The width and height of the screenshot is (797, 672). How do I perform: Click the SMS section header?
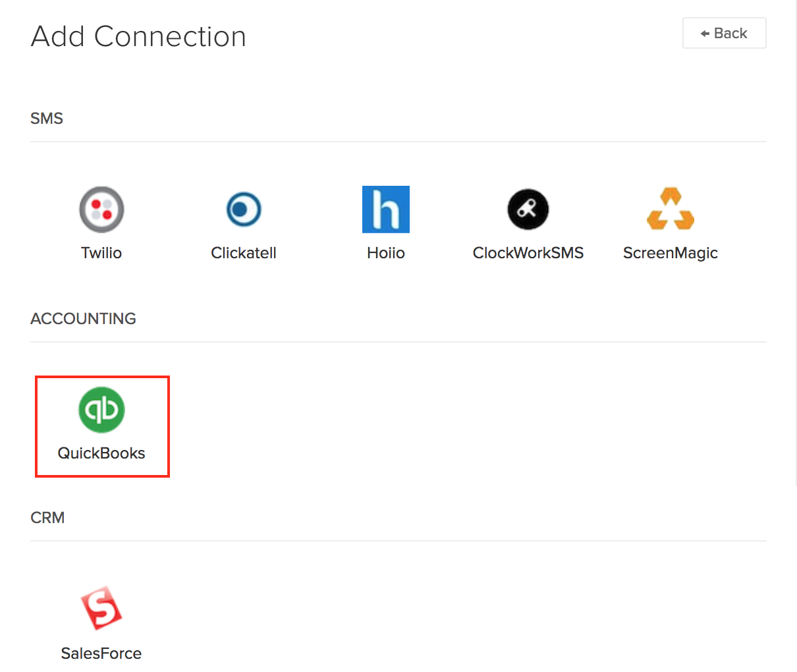(46, 118)
